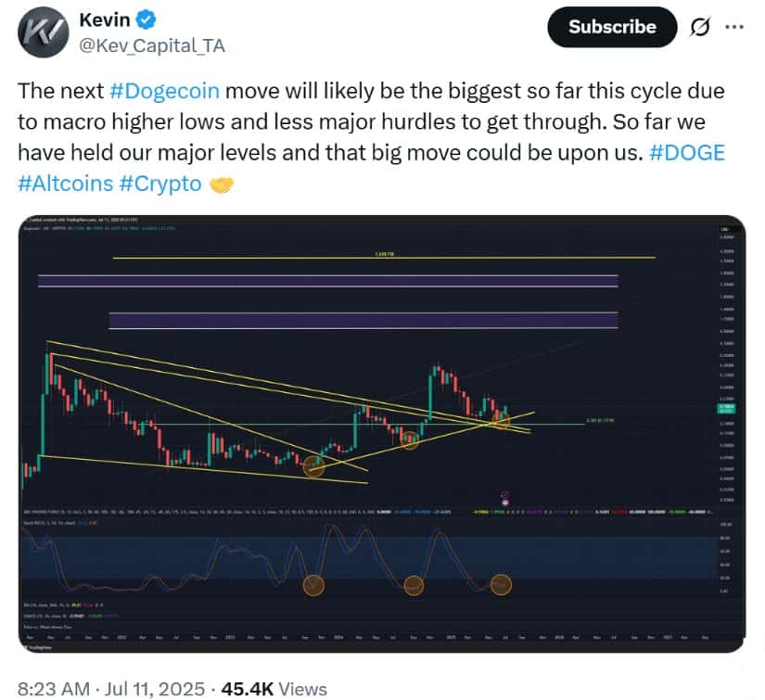The width and height of the screenshot is (765, 700).
Task: Open the three-dot more options menu
Action: click(x=733, y=27)
